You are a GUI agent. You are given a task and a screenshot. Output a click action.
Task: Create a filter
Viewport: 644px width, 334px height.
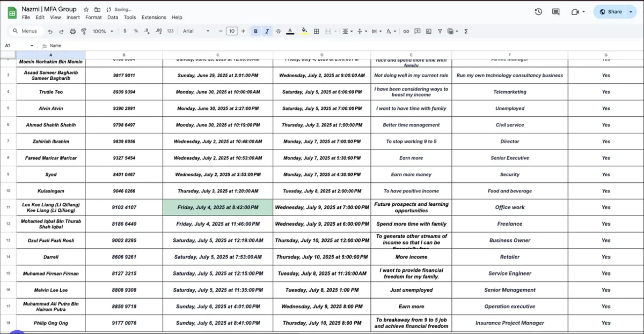coord(440,31)
